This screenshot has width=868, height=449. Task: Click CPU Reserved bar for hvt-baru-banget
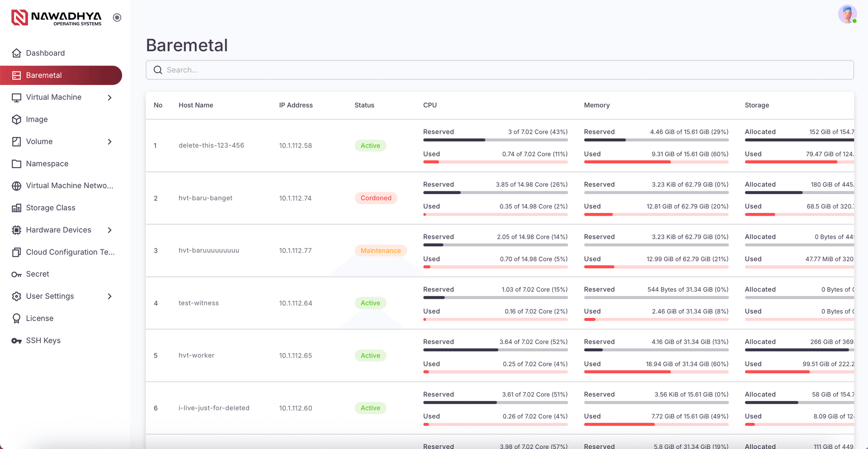click(495, 193)
